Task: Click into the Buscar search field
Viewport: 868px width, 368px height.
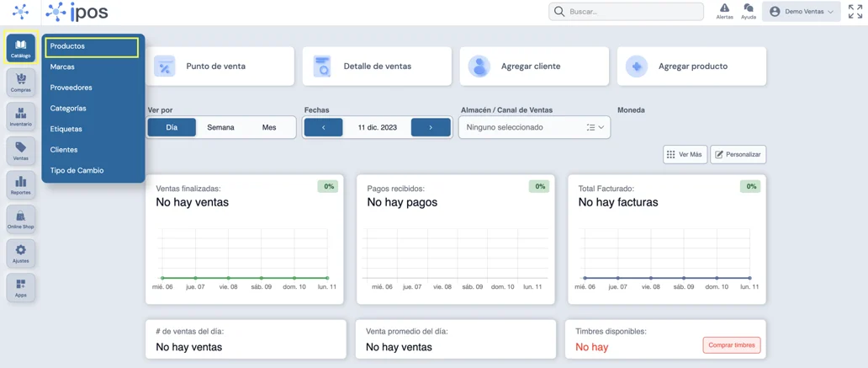Action: [x=626, y=12]
